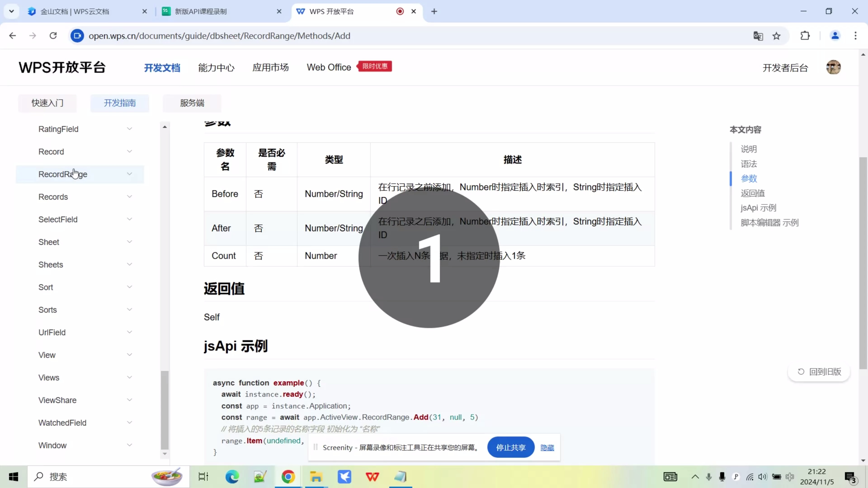Viewport: 868px width, 488px height.
Task: Expand the Sheet sidebar section
Action: point(130,242)
